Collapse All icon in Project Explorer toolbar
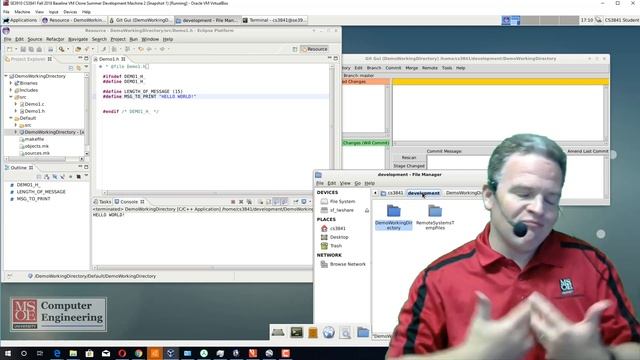The height and width of the screenshot is (360, 640). pyautogui.click(x=71, y=68)
